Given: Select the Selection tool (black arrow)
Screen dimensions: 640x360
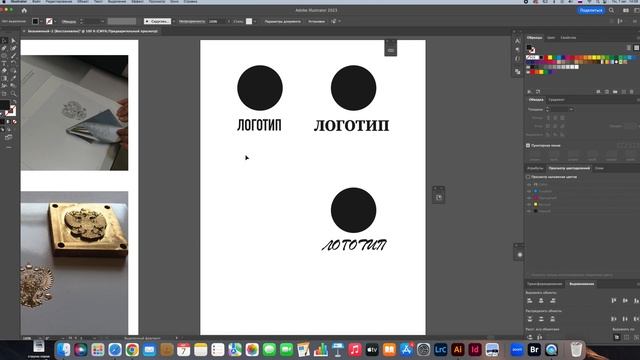Looking at the screenshot, I should coord(4,40).
